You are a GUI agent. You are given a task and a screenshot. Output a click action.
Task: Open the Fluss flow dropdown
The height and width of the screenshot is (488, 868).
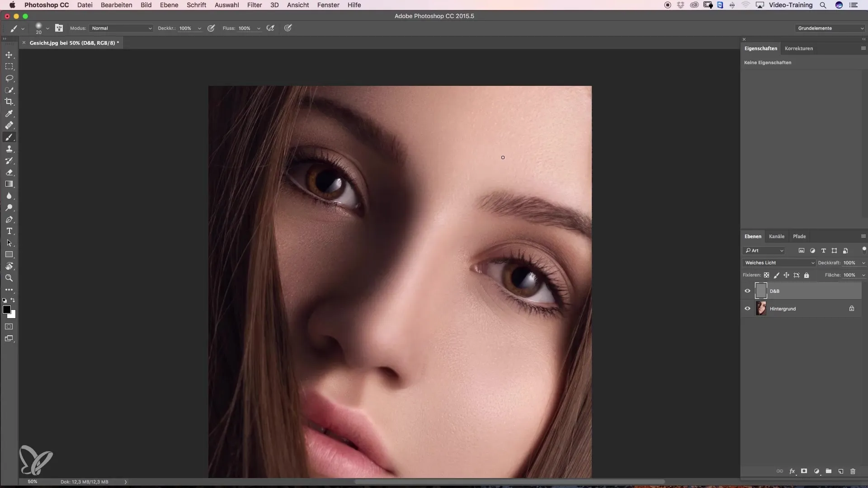259,28
